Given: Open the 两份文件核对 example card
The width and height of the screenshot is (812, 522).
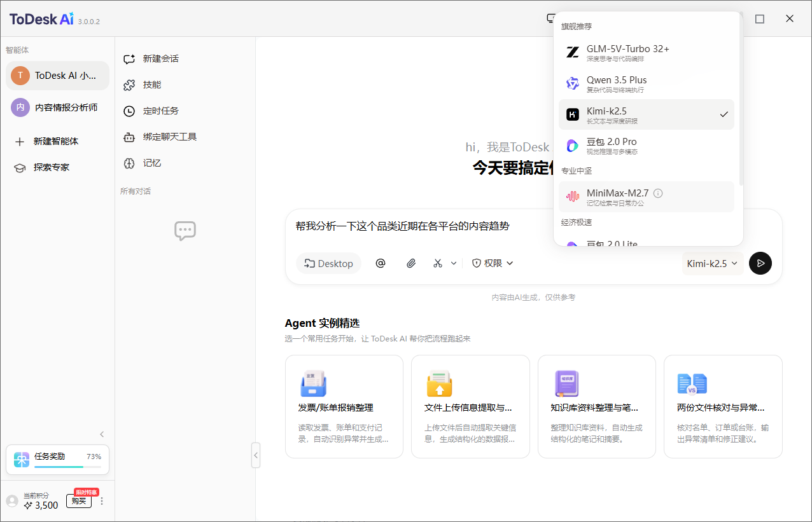Looking at the screenshot, I should pyautogui.click(x=723, y=406).
